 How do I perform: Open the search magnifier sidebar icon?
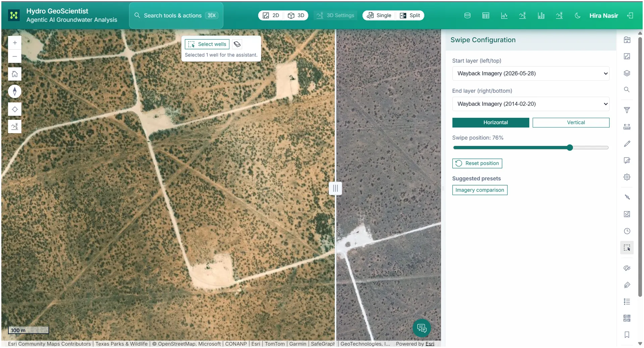(627, 90)
